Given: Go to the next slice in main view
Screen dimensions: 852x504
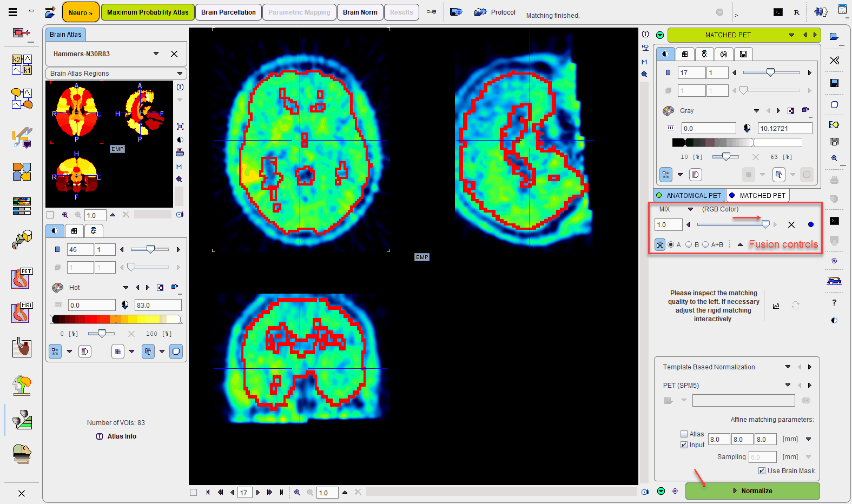Looking at the screenshot, I should 258,492.
